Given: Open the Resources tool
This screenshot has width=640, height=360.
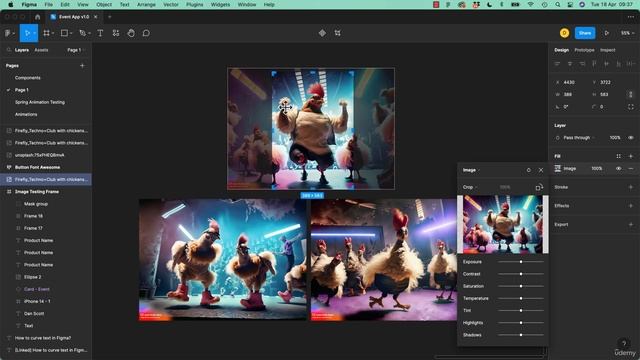Looking at the screenshot, I should coord(116,33).
